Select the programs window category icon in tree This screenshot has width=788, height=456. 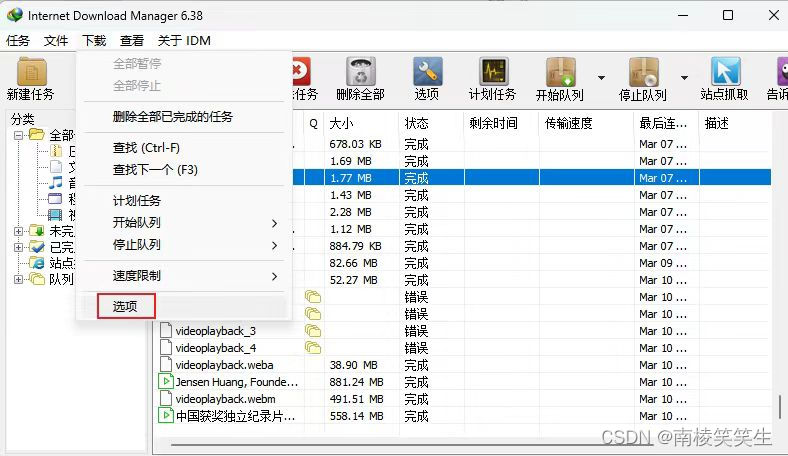point(55,199)
